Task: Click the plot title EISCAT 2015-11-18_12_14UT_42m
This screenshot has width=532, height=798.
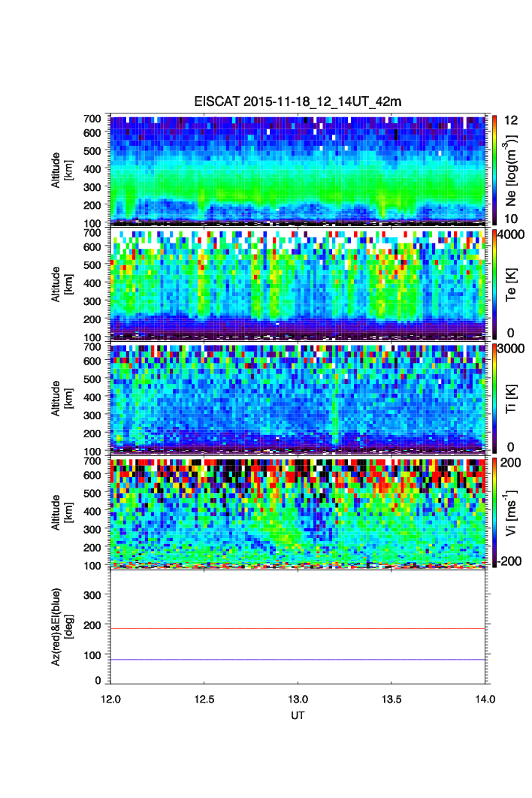Action: coord(298,102)
